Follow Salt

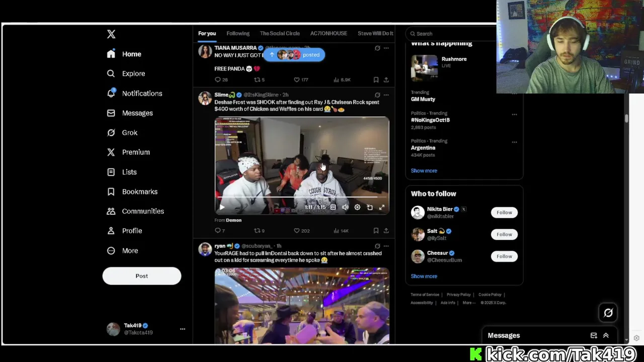504,234
